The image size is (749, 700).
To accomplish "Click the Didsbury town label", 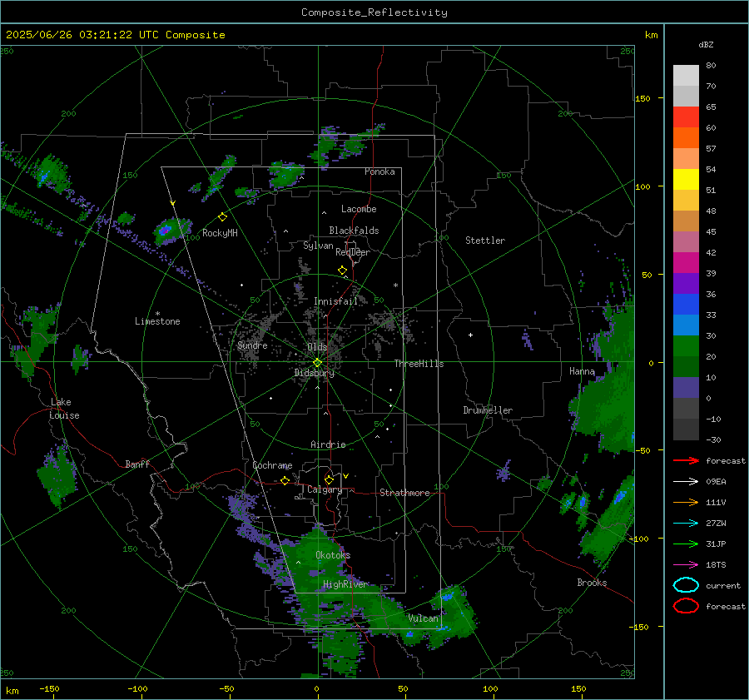I will coord(315,373).
